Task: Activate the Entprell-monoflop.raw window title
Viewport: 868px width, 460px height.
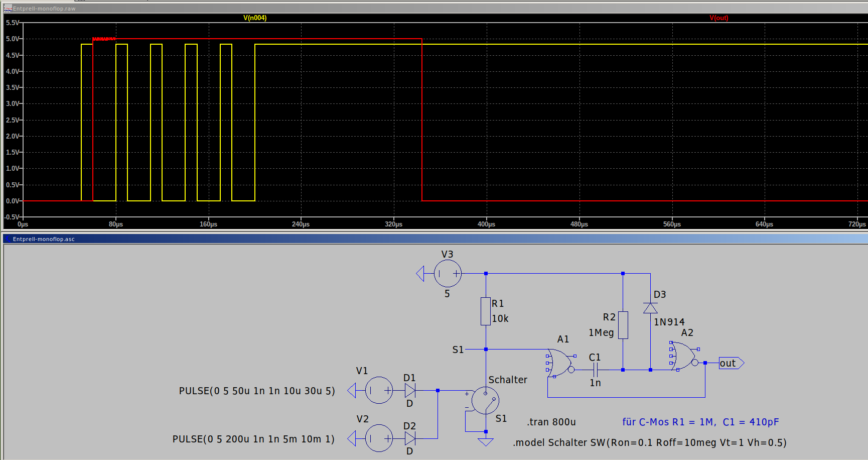Action: pyautogui.click(x=44, y=9)
